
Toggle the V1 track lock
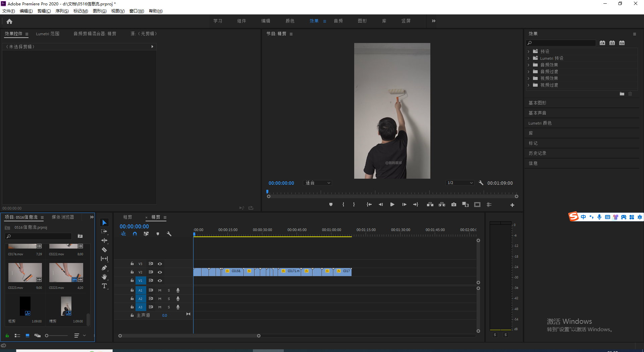[132, 280]
